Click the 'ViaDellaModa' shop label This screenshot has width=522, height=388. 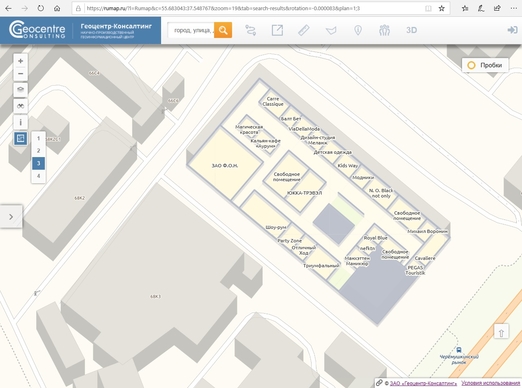click(304, 129)
